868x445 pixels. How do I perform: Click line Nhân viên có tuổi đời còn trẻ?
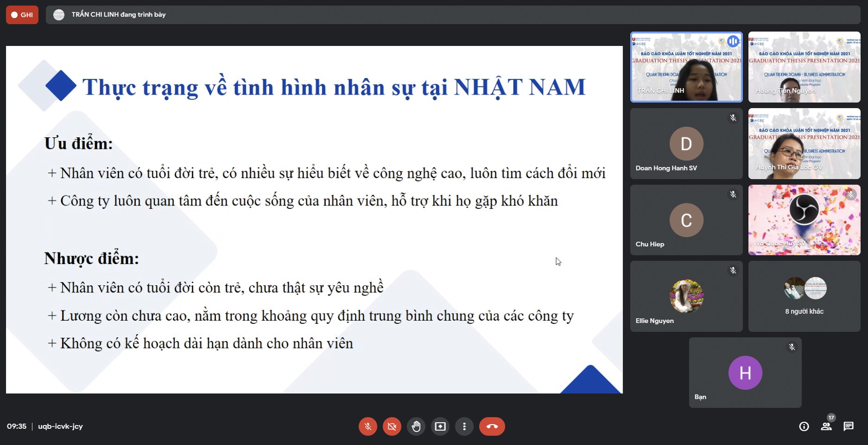216,288
